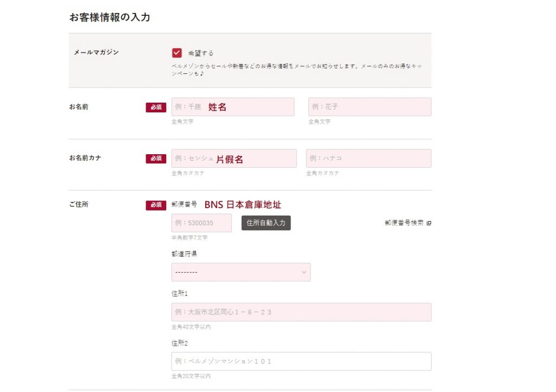Click the 住所2 building name input field

coord(301,362)
